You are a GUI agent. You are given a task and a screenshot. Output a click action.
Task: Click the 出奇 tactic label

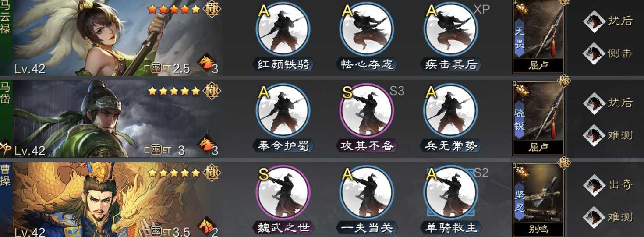click(x=621, y=184)
